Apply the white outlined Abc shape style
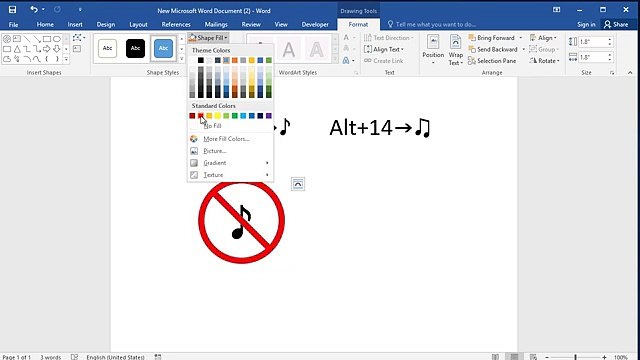The image size is (640, 360). coord(107,49)
